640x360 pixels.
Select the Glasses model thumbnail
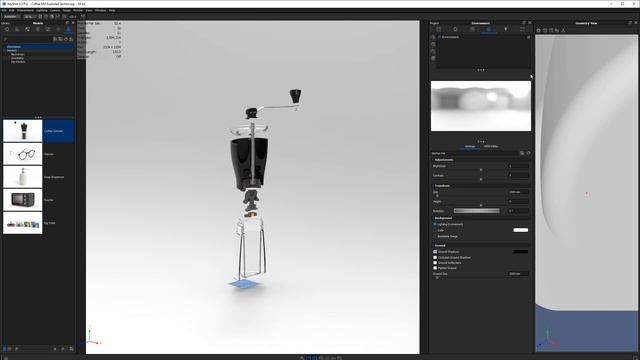22,154
